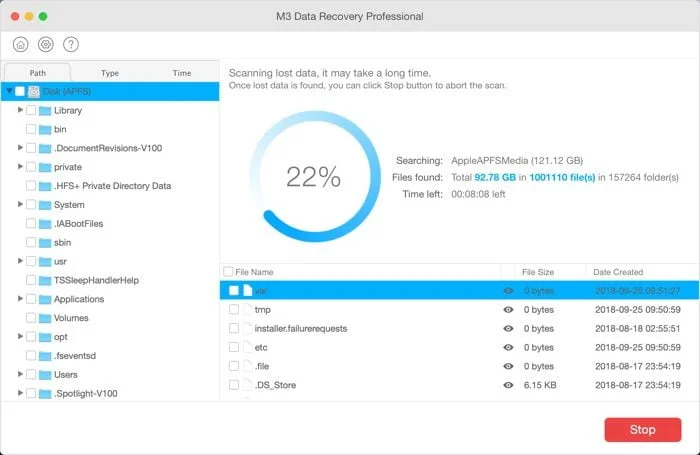Viewport: 700px width, 455px height.
Task: Click the file icon next to tmp
Action: (x=248, y=309)
